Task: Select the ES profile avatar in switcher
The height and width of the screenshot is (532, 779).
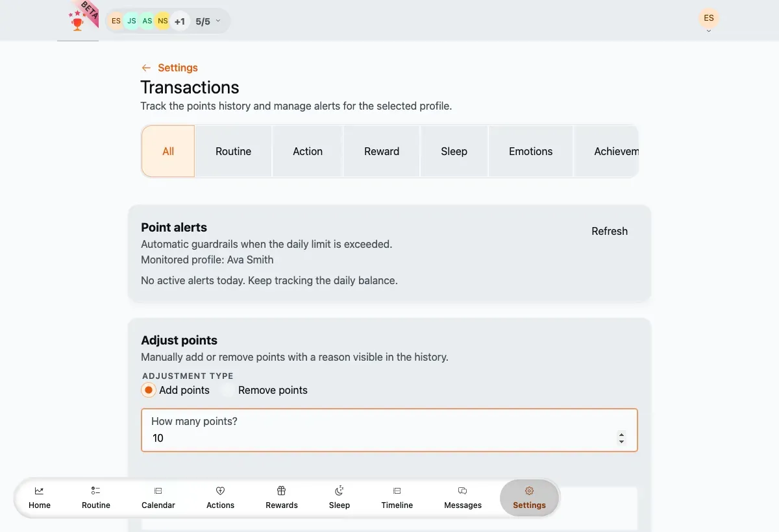Action: click(x=116, y=21)
